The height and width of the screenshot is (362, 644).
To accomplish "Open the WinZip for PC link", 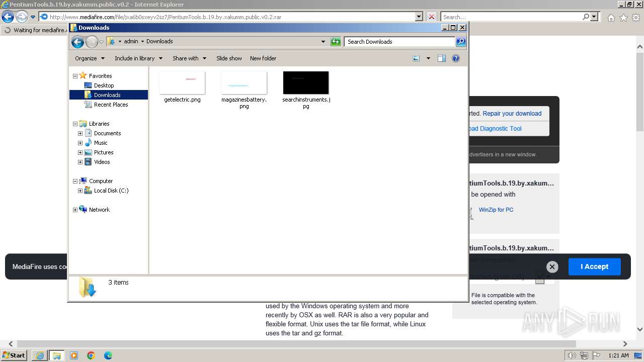I will (x=496, y=210).
